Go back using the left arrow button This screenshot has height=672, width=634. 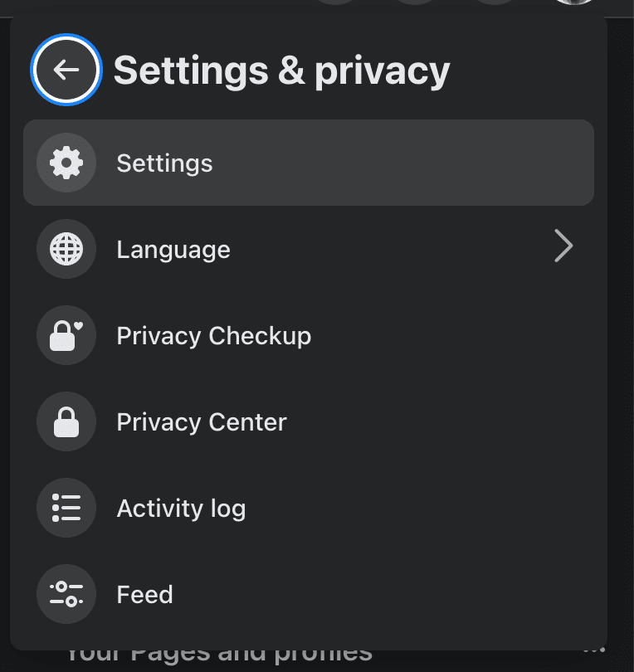tap(66, 70)
